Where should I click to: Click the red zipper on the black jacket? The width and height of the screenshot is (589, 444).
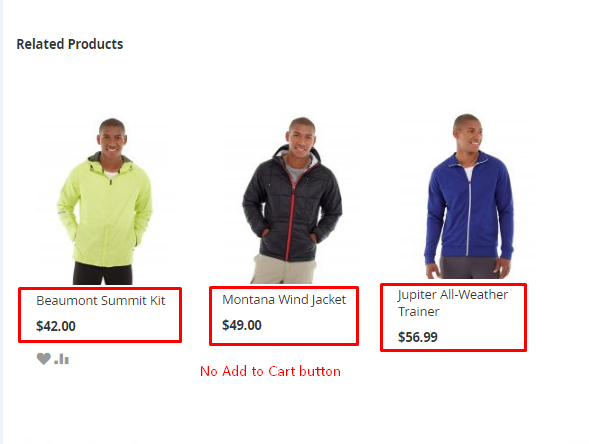click(x=290, y=216)
